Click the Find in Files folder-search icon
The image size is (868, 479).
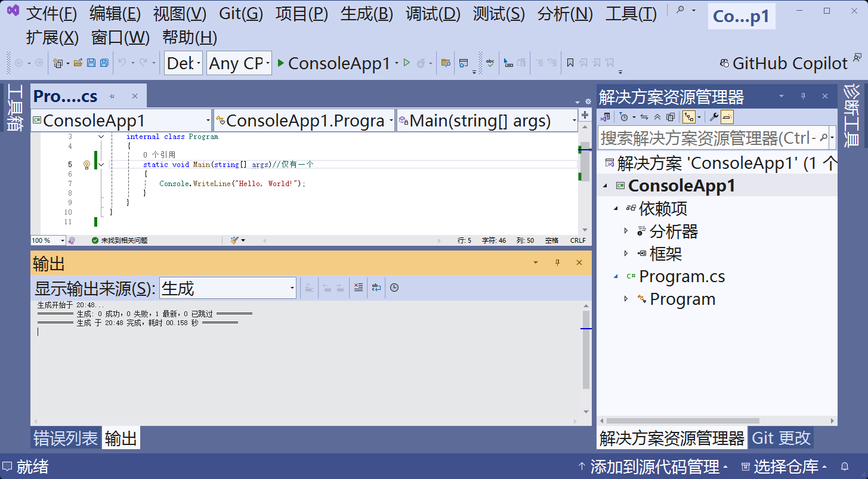coord(445,63)
